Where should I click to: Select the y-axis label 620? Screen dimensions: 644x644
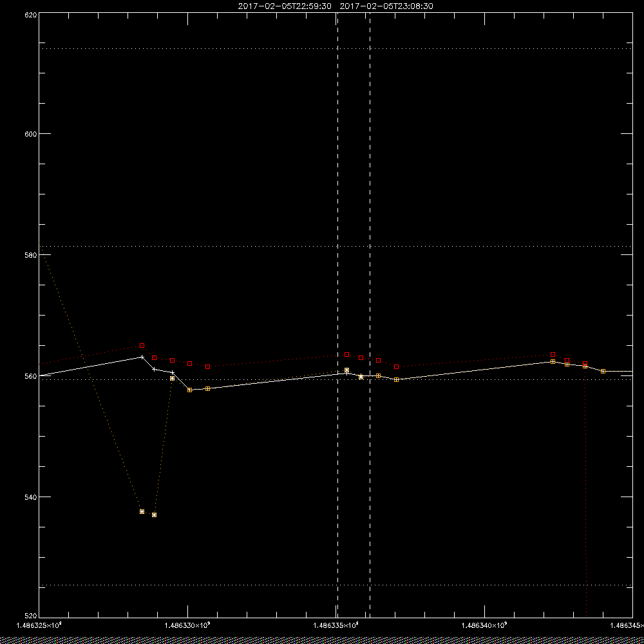pos(31,14)
